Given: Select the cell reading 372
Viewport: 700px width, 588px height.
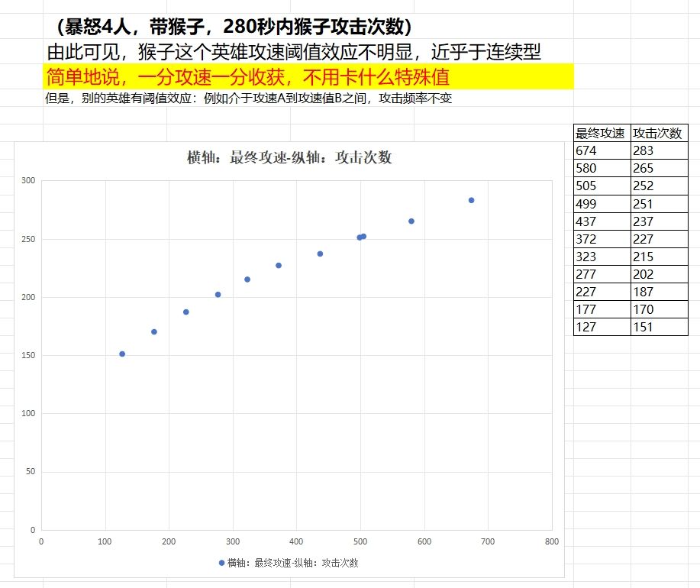Looking at the screenshot, I should click(x=602, y=239).
